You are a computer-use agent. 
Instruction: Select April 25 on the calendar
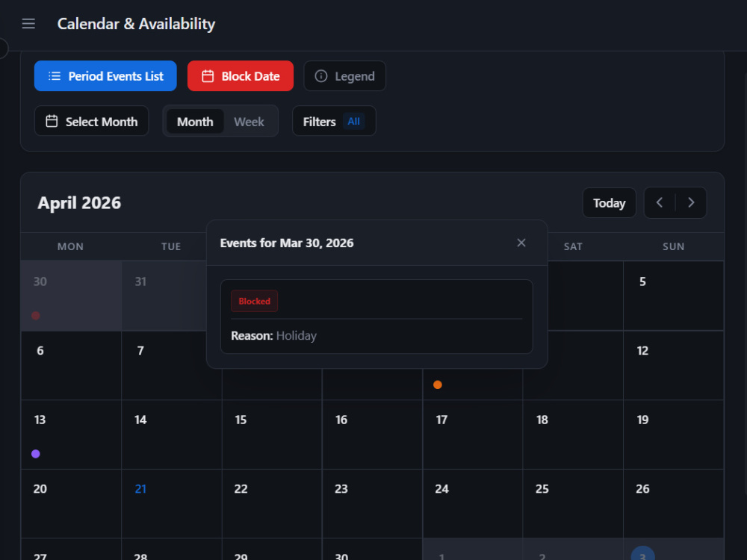[573, 503]
